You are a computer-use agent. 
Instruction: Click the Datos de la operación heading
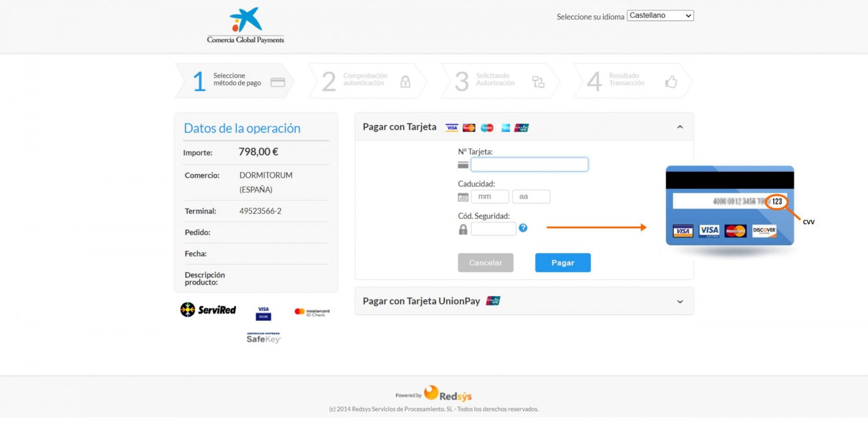click(242, 129)
